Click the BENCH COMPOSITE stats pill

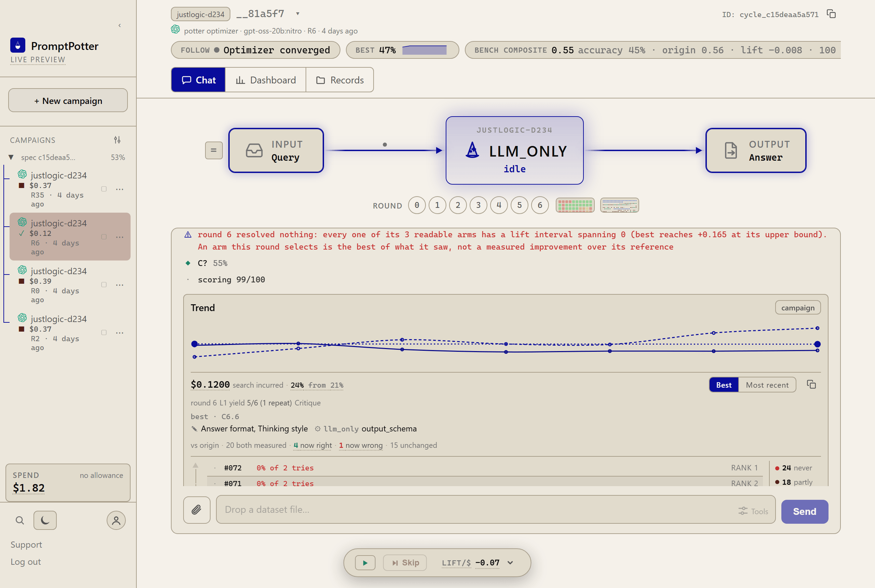653,50
